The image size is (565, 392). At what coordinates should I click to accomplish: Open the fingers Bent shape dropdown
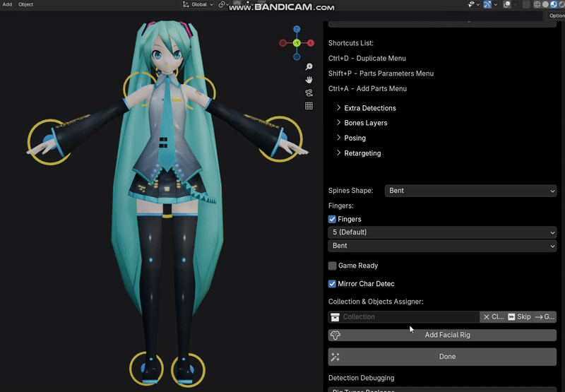tap(442, 246)
